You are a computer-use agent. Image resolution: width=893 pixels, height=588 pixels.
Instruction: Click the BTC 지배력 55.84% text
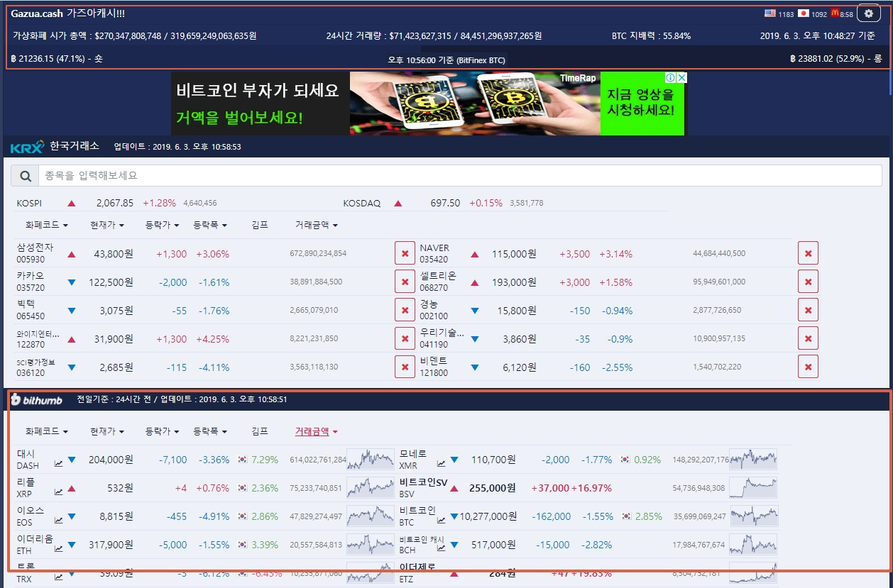coord(651,35)
